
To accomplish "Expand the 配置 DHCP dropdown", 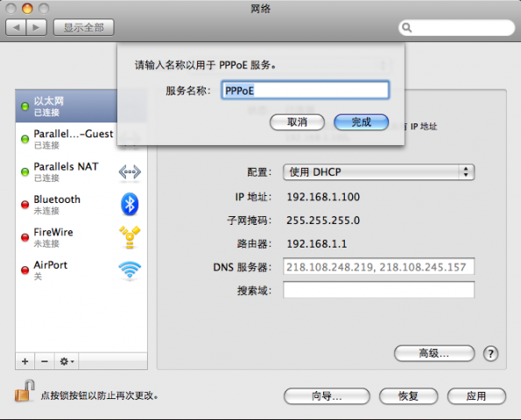I will coord(379,172).
